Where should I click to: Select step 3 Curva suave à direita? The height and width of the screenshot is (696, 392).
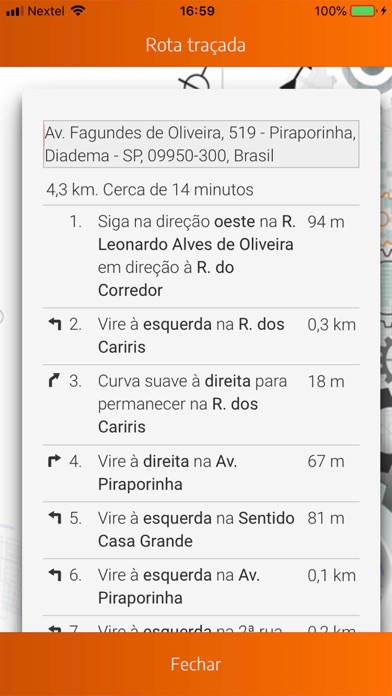[x=201, y=404]
